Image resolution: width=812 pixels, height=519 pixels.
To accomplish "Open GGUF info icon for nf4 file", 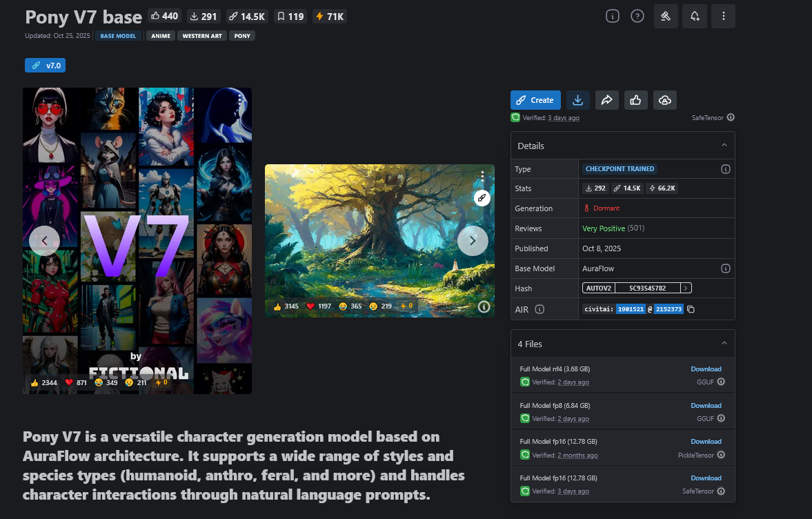I will click(721, 382).
